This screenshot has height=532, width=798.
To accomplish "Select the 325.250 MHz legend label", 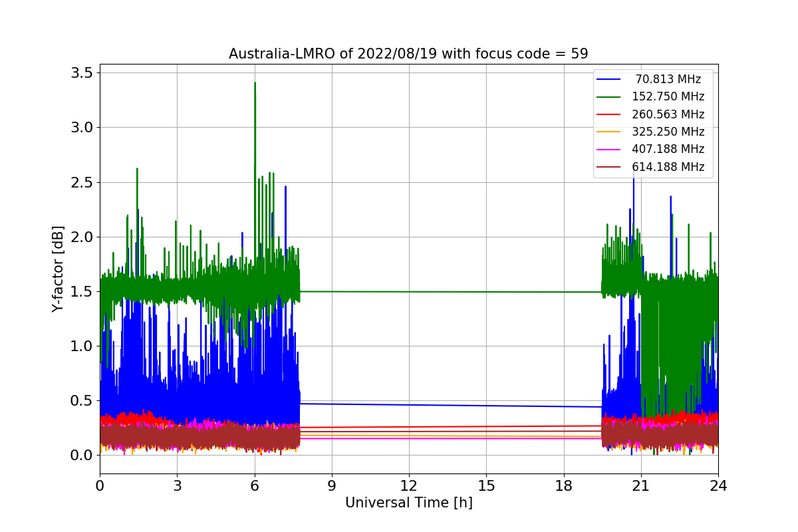I will pyautogui.click(x=668, y=132).
